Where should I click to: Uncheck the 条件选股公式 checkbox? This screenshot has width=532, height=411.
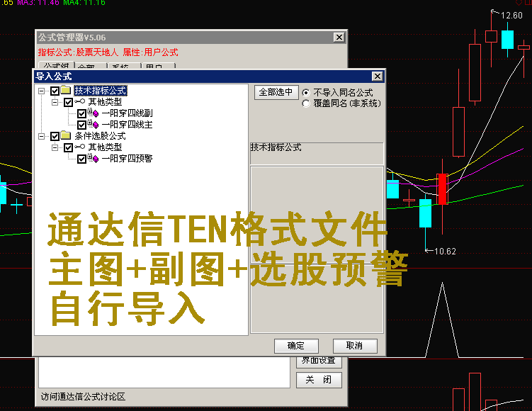(x=55, y=137)
